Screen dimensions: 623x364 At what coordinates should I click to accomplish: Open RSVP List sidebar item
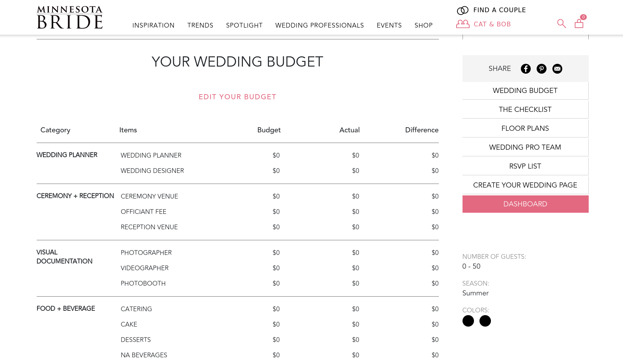(x=525, y=166)
